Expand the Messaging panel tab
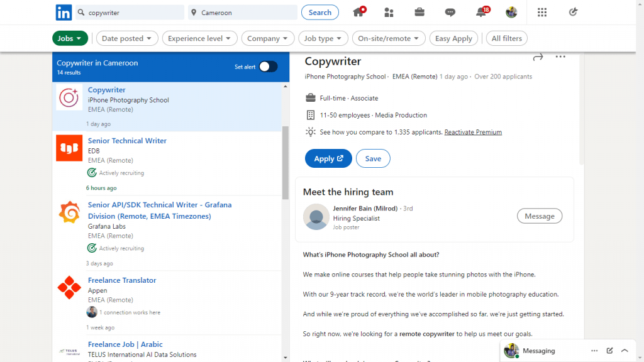Image resolution: width=644 pixels, height=362 pixels. [x=625, y=350]
